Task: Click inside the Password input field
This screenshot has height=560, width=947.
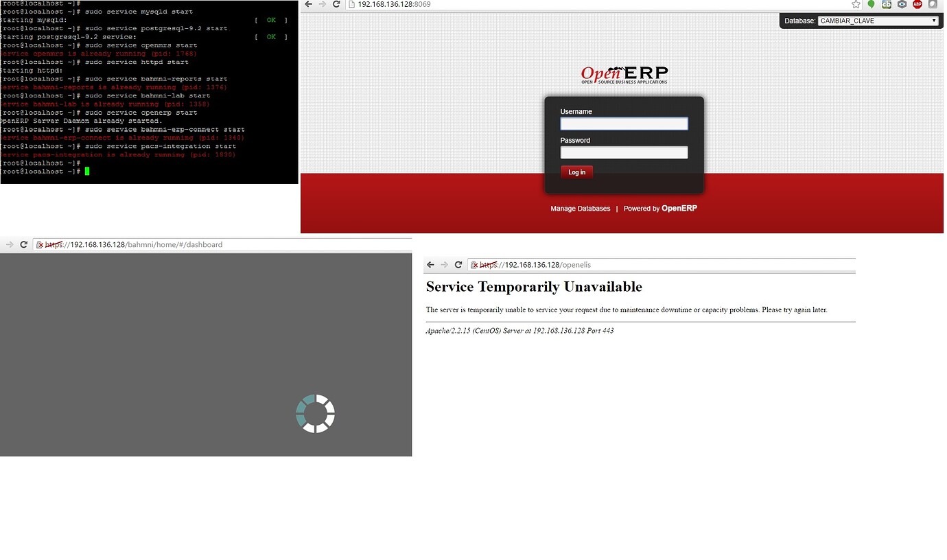Action: point(623,152)
